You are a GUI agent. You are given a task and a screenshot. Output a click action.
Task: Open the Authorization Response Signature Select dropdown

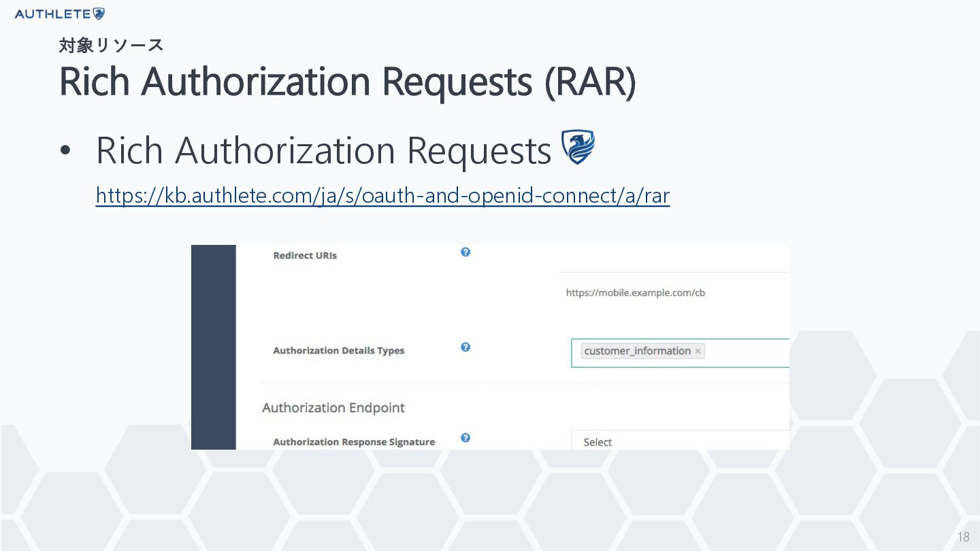coord(681,441)
